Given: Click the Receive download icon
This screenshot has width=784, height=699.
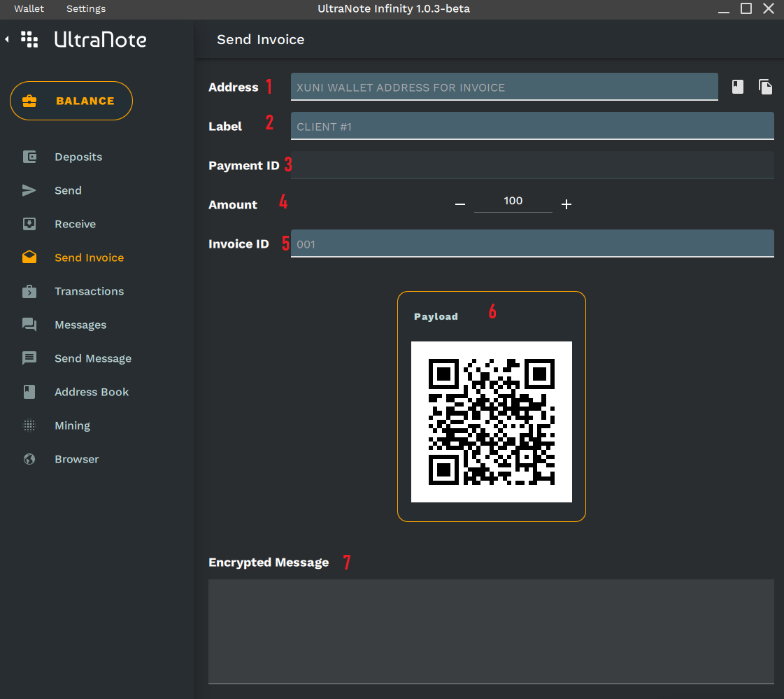Looking at the screenshot, I should [x=29, y=224].
